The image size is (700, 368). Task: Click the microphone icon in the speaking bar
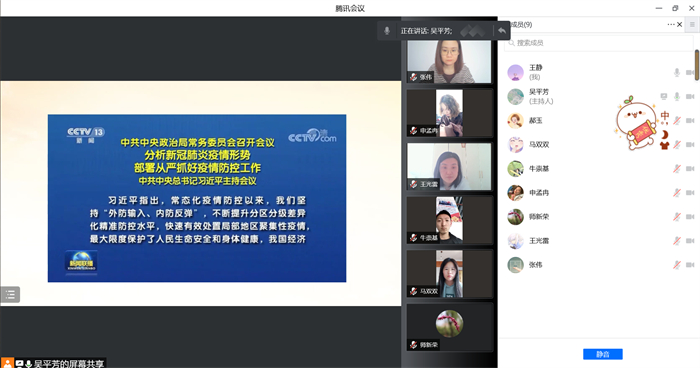click(x=387, y=30)
